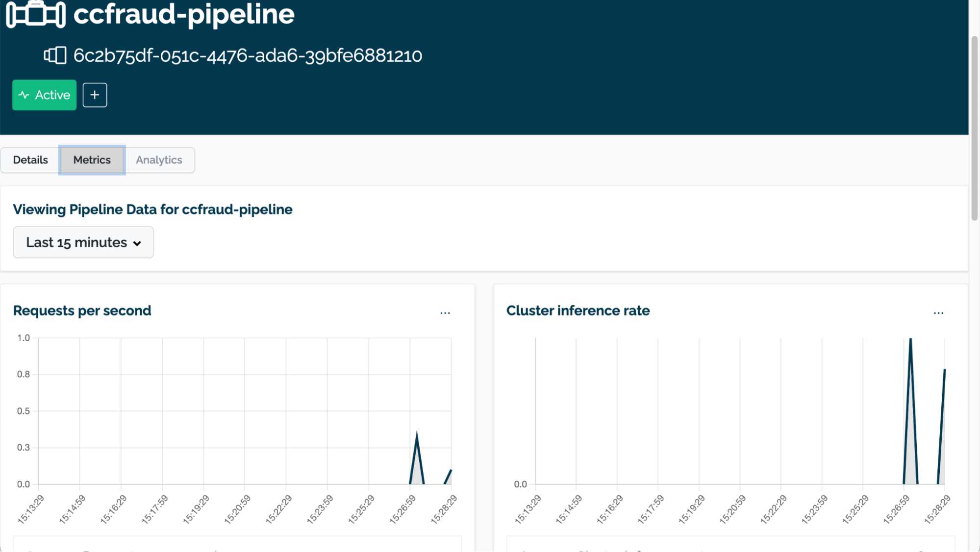The height and width of the screenshot is (552, 980).
Task: Click the pulse icon in Active badge
Action: click(24, 95)
